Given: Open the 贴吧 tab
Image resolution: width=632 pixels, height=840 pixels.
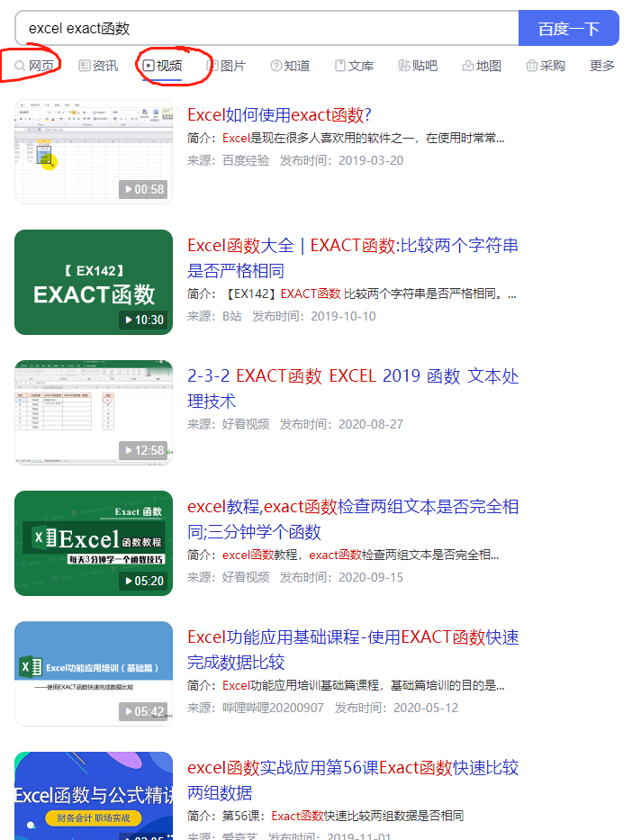Looking at the screenshot, I should [418, 66].
